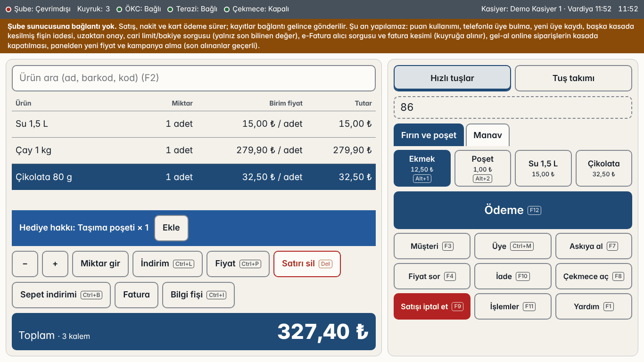
Task: Switch to the Manav tab
Action: pyautogui.click(x=487, y=135)
